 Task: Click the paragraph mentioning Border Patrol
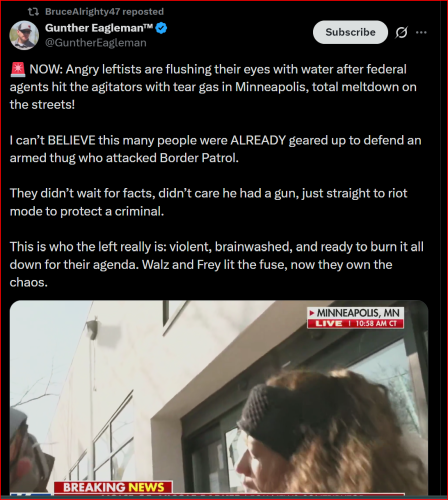point(215,149)
